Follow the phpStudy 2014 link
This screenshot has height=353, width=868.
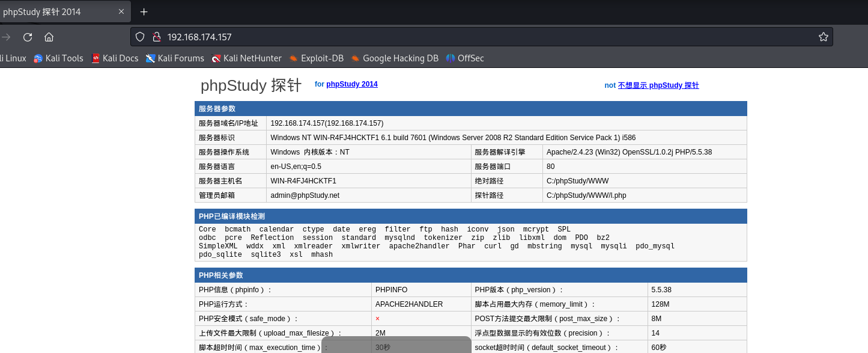coord(352,84)
